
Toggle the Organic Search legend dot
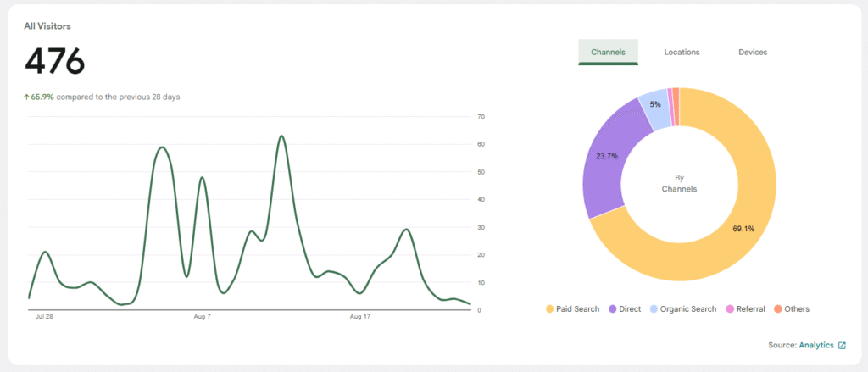point(654,309)
